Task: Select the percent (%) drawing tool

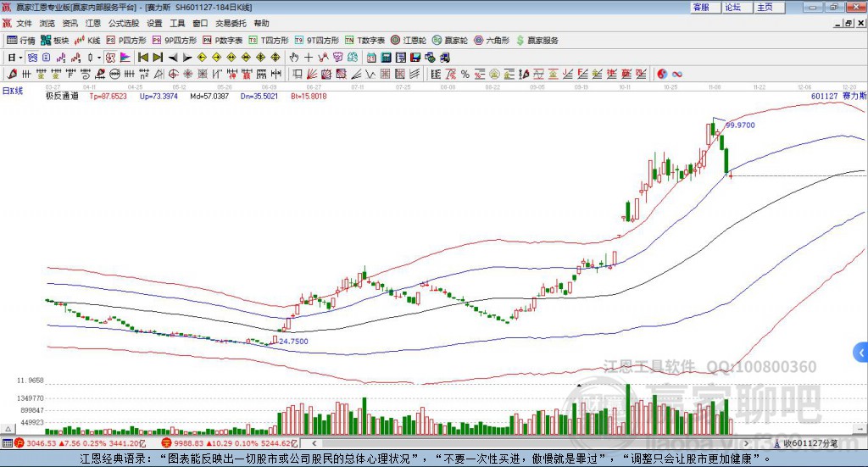Action: tap(465, 74)
